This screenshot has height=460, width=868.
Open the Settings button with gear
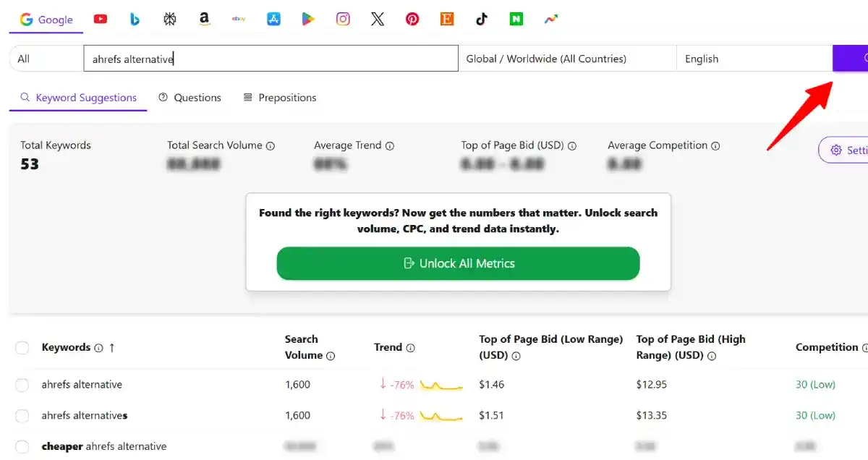pos(843,150)
